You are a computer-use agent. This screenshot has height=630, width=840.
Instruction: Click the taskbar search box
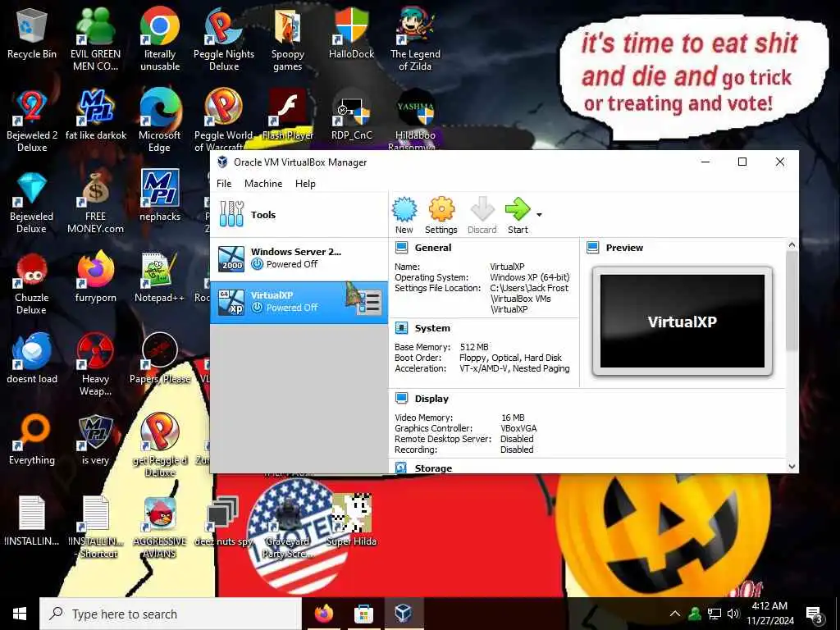(171, 614)
